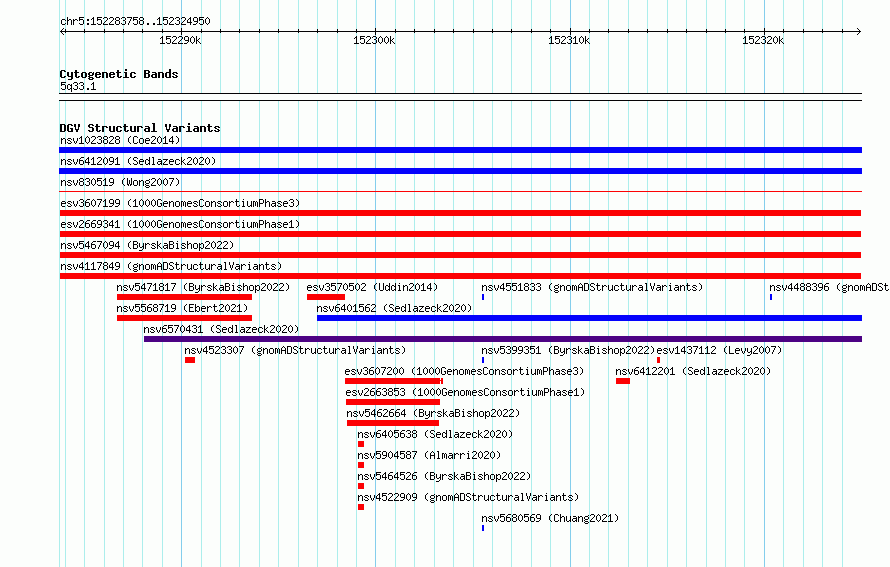This screenshot has width=890, height=567.
Task: Click the ruler's right arrowhead
Action: coord(859,32)
